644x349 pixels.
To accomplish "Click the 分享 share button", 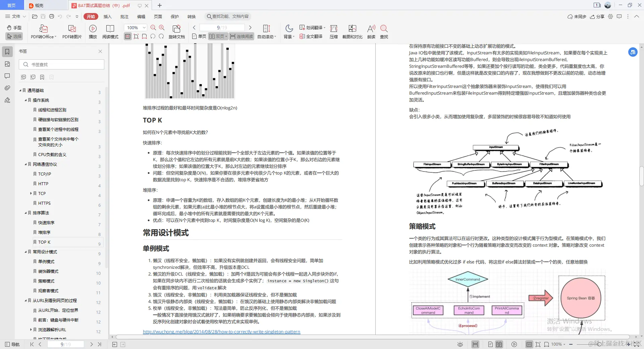I will coord(597,16).
